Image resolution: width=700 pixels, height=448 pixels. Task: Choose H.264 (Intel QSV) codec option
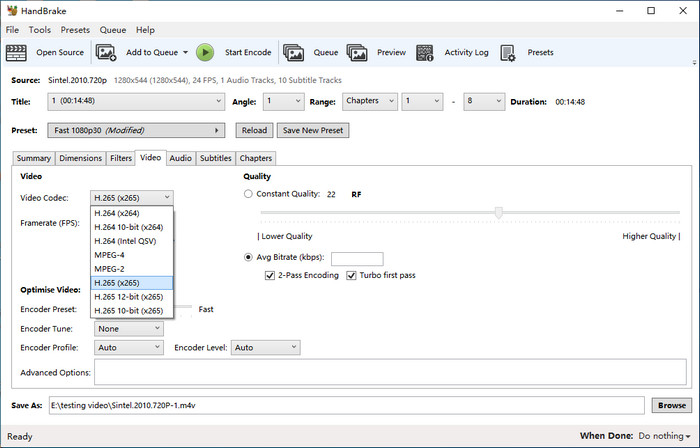click(132, 241)
